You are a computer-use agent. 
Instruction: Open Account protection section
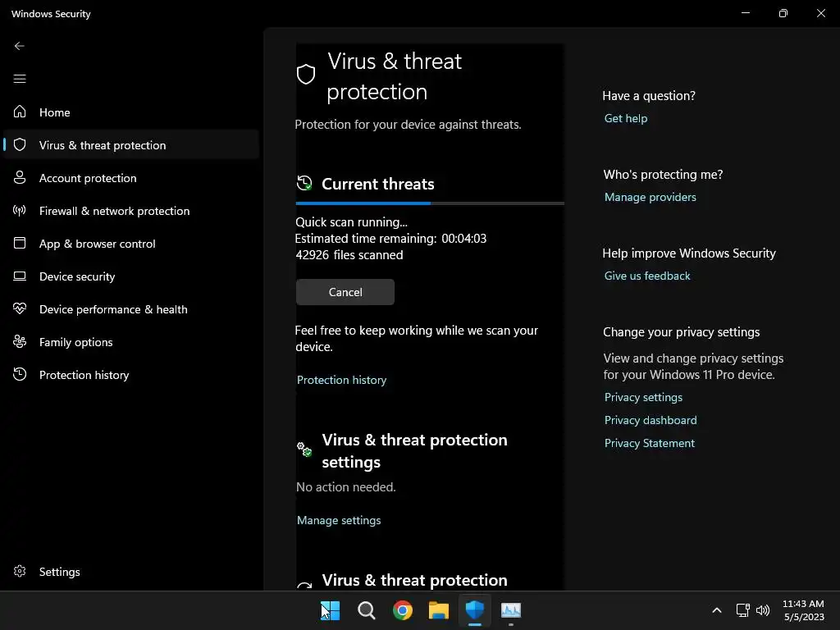click(131, 178)
